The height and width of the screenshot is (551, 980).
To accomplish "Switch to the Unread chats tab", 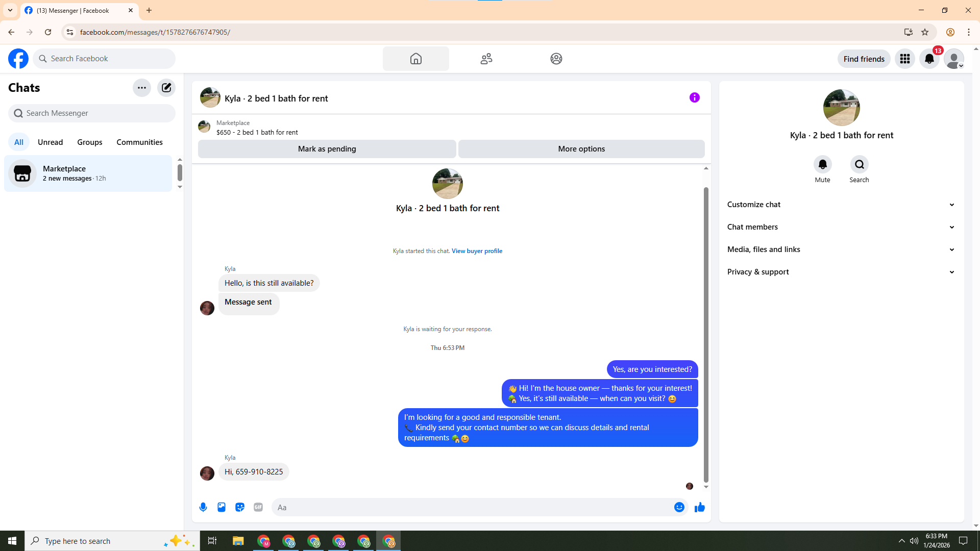I will tap(50, 142).
